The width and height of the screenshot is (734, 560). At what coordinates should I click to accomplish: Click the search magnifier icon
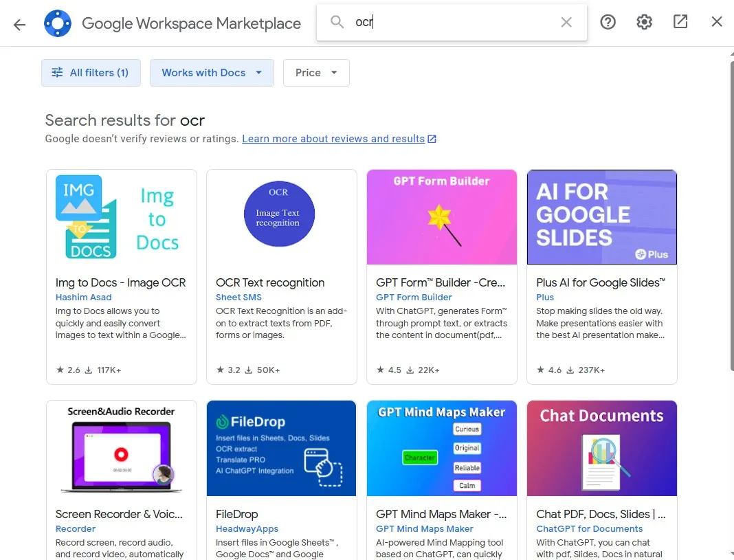pyautogui.click(x=337, y=22)
